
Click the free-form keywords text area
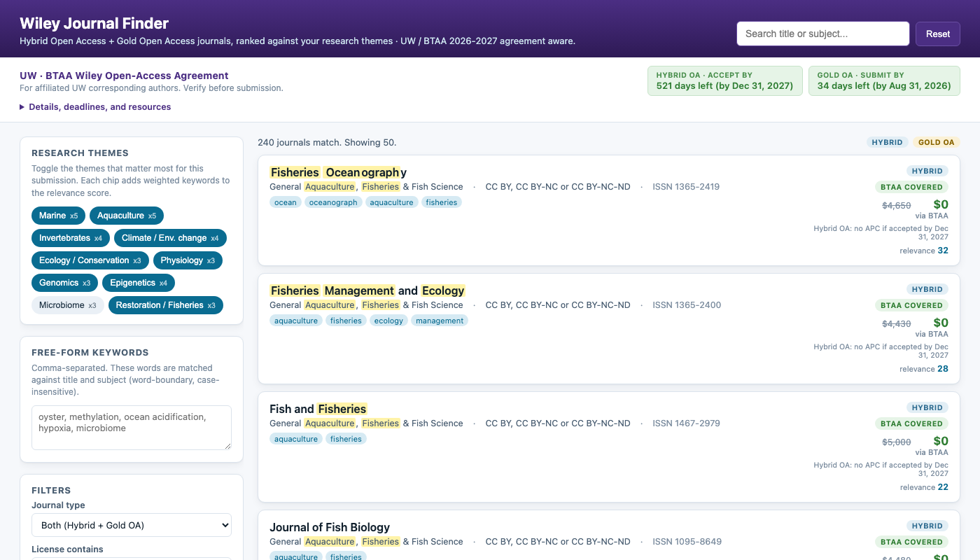(132, 428)
